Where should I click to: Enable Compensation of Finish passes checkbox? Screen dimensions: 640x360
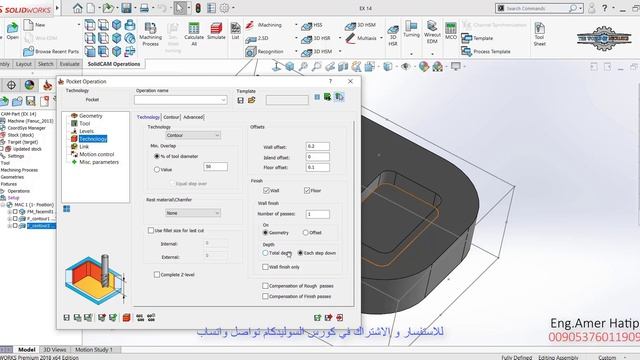pos(265,296)
